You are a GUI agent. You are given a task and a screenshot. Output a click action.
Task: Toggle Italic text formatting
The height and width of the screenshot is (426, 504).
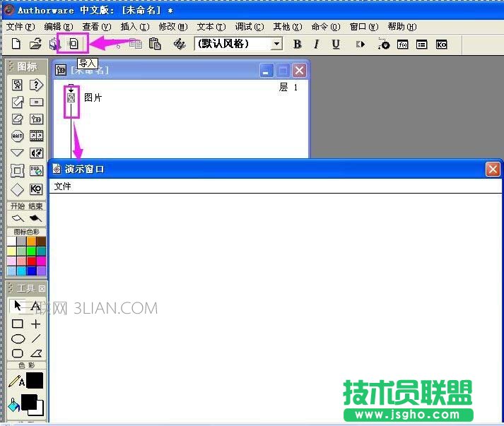tap(316, 44)
